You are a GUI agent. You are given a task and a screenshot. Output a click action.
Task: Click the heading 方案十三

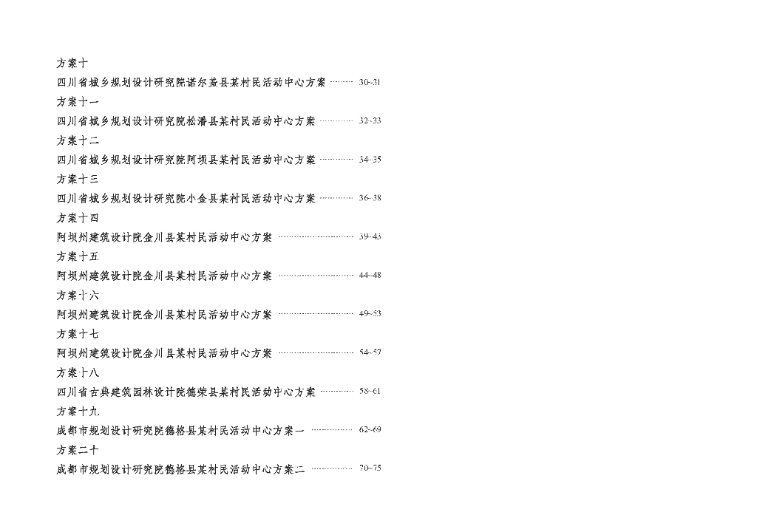pyautogui.click(x=78, y=179)
